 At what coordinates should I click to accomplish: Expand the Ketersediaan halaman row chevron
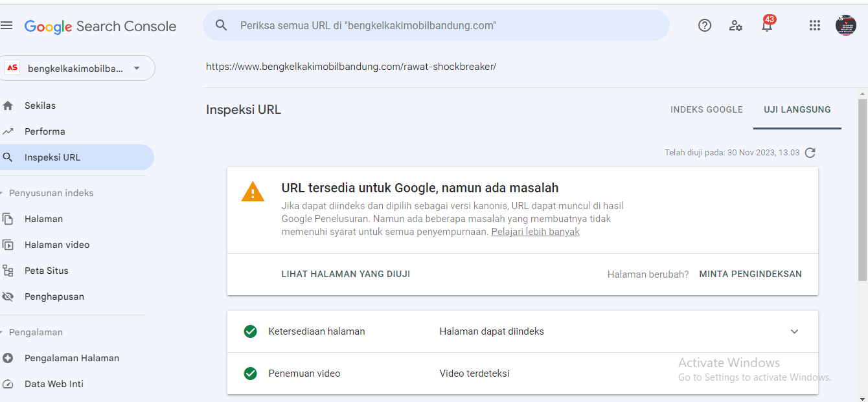tap(795, 331)
